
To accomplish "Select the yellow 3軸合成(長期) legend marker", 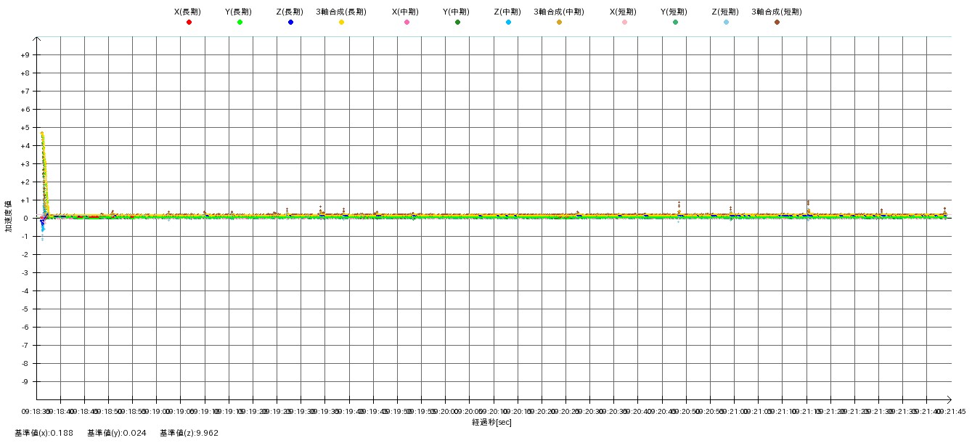I will (x=341, y=23).
